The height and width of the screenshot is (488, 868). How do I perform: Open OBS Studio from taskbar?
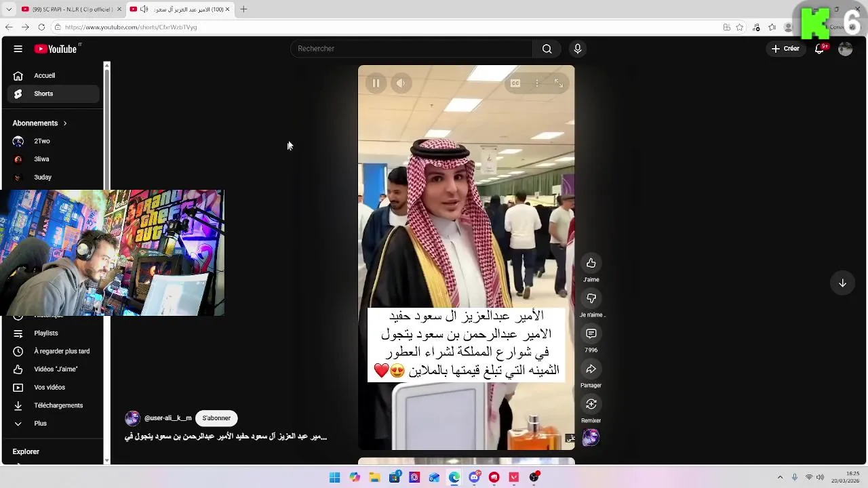coord(534,477)
